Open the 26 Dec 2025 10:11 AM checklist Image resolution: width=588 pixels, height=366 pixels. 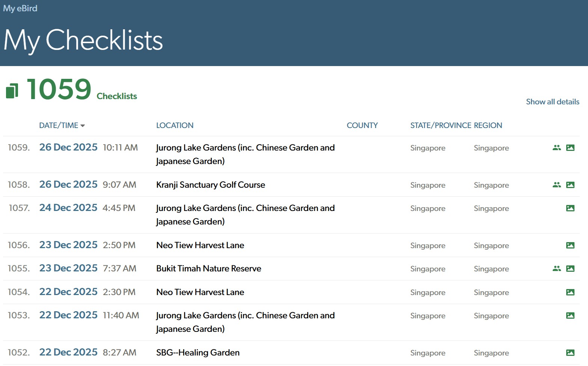coord(68,148)
